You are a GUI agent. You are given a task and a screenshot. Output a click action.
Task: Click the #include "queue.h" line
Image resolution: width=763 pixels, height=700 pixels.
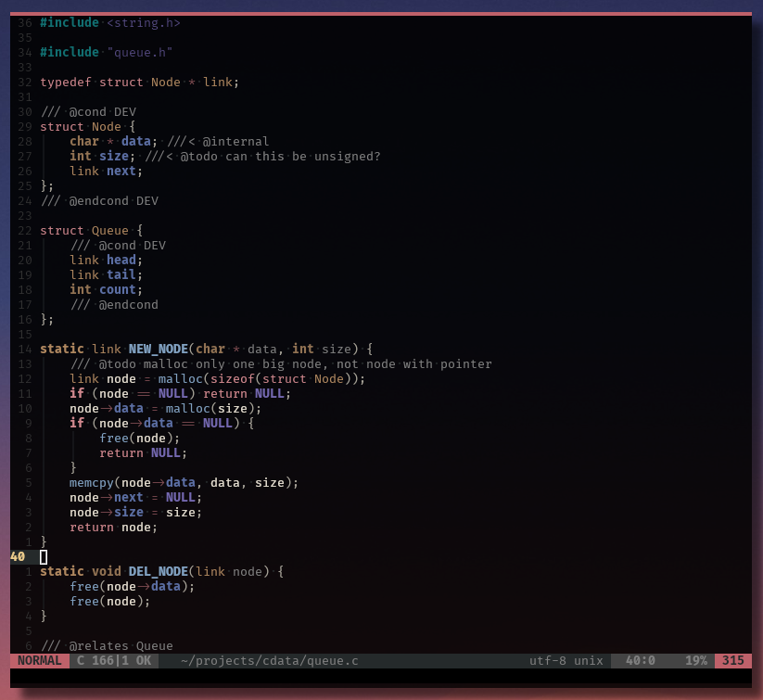(x=106, y=53)
